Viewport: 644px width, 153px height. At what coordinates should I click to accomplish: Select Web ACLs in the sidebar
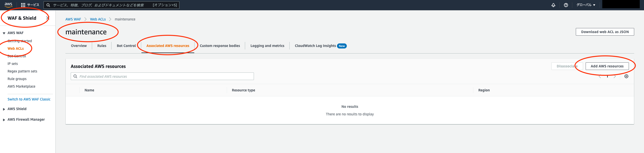[16, 48]
